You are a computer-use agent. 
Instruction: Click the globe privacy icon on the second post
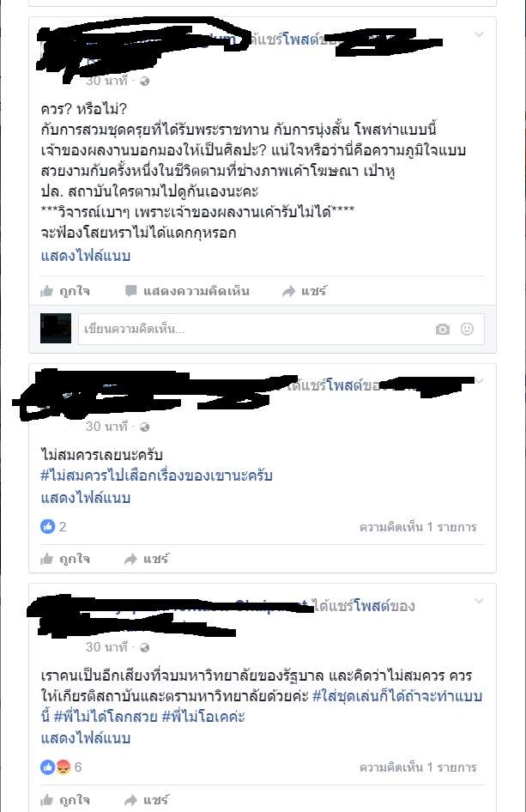coord(144,427)
